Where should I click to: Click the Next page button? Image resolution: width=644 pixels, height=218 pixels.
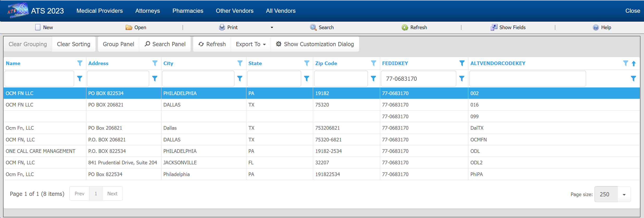pyautogui.click(x=112, y=194)
